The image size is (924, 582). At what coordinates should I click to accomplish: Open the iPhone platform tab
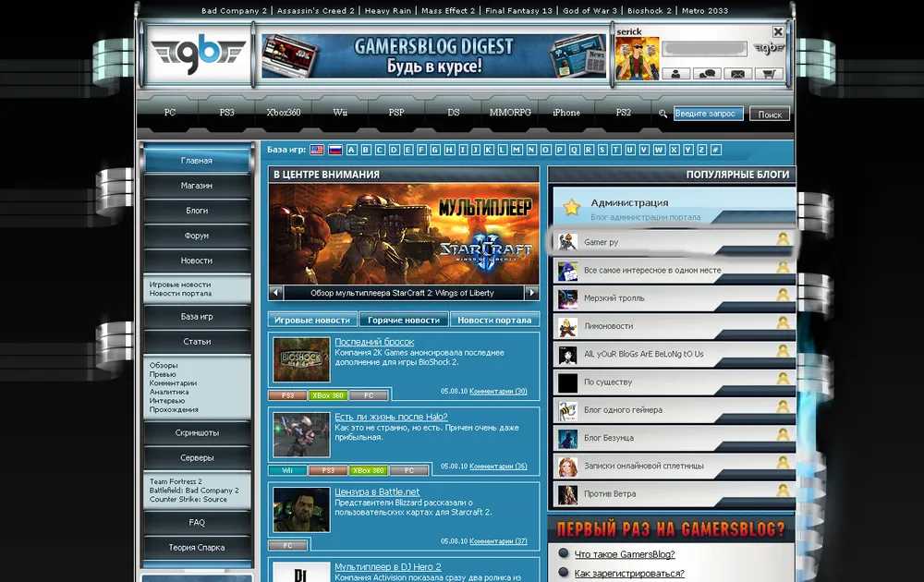point(566,112)
